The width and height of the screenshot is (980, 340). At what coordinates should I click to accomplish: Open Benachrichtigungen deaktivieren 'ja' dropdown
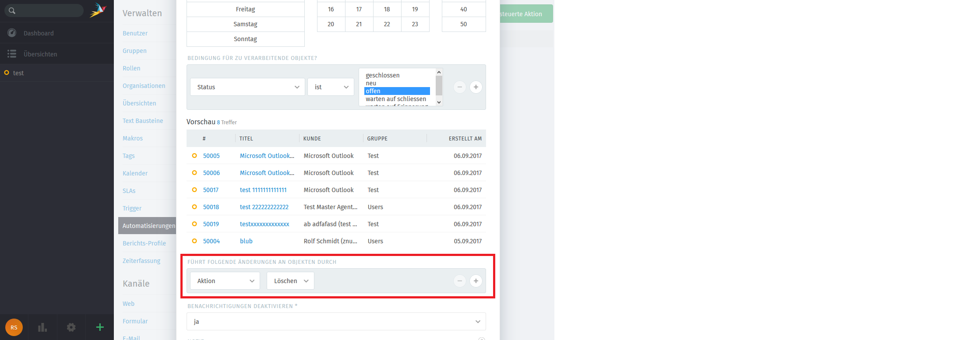[x=336, y=322]
